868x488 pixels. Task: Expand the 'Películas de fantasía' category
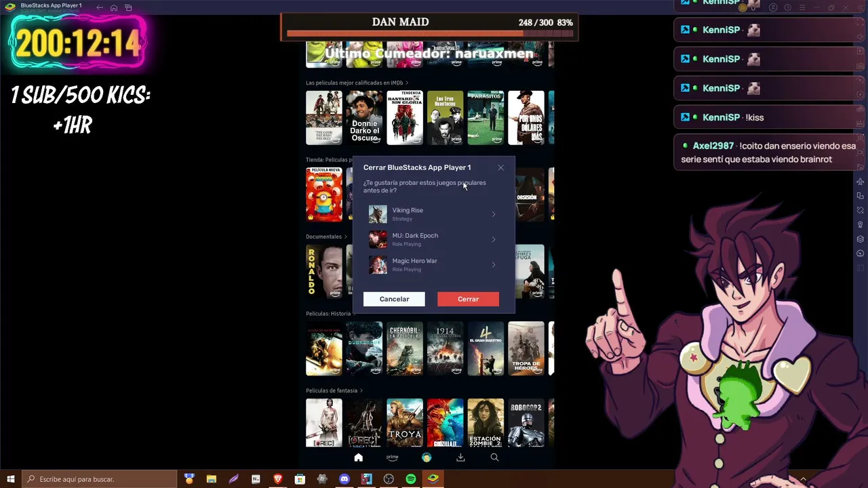(334, 390)
